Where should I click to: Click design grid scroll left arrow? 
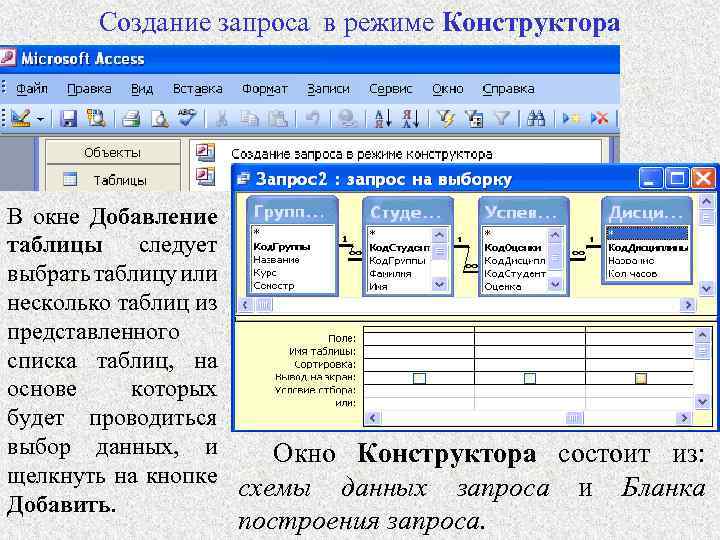372,418
